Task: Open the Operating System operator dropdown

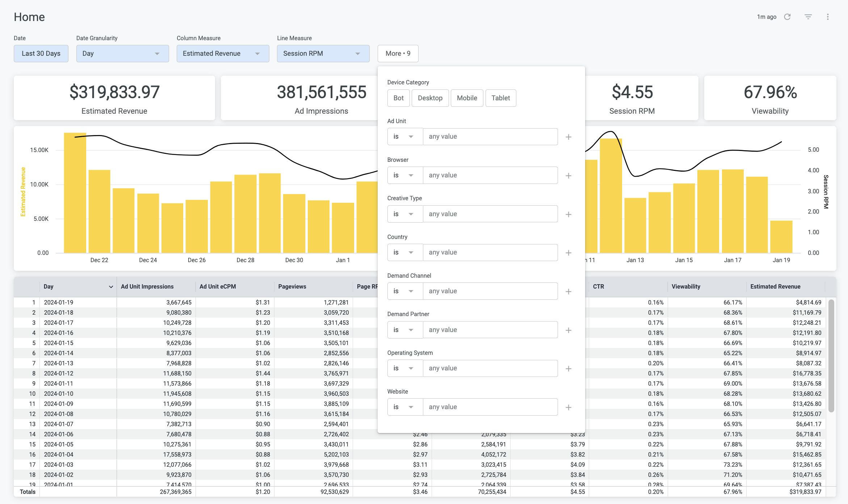Action: click(x=405, y=368)
